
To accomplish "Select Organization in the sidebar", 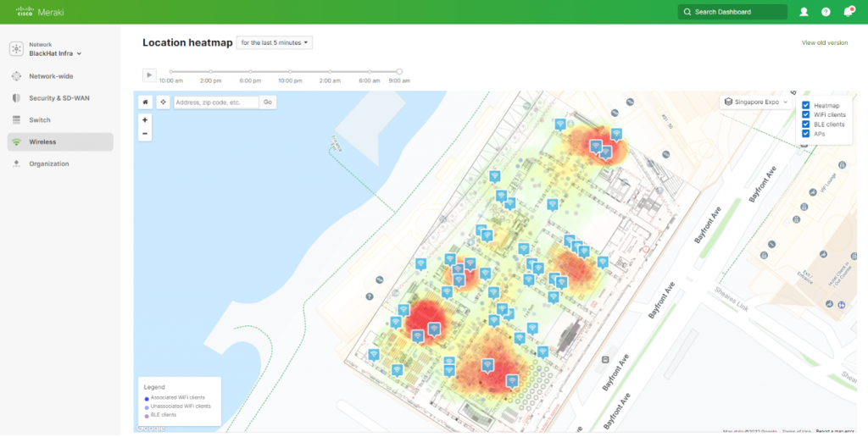I will (48, 163).
